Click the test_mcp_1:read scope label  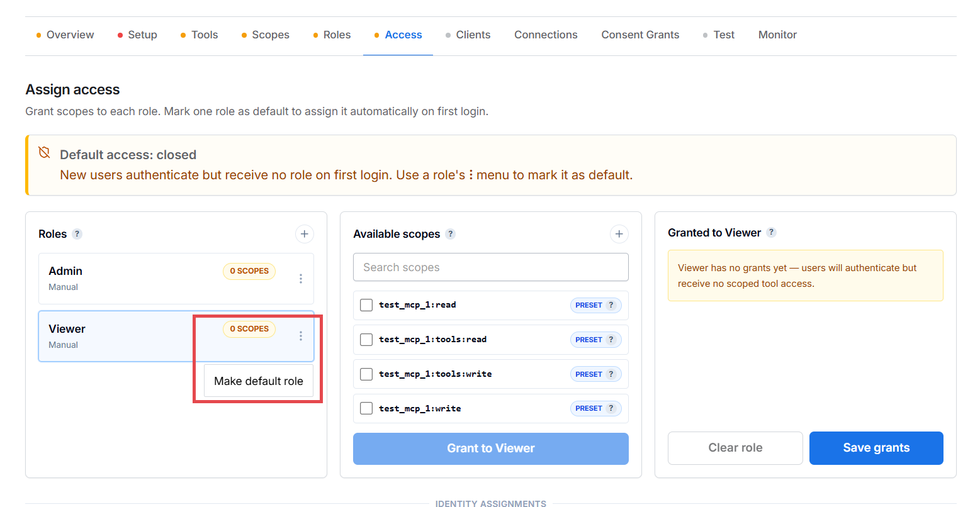click(417, 305)
